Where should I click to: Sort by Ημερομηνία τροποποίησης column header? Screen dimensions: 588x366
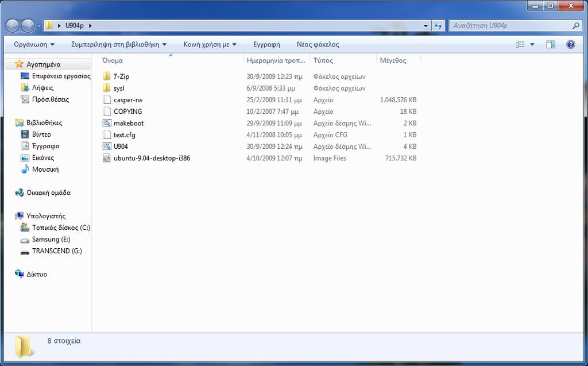[x=276, y=60]
